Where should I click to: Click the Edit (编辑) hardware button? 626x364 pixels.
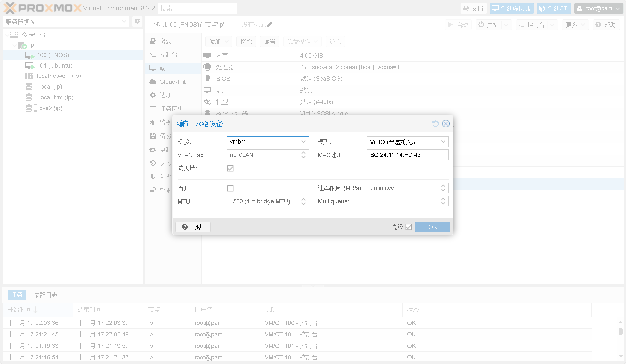click(x=270, y=41)
